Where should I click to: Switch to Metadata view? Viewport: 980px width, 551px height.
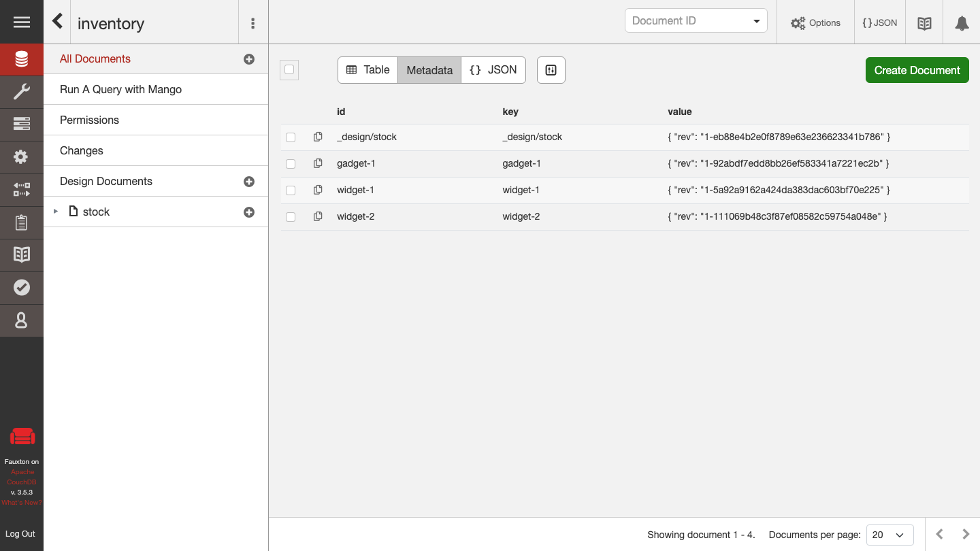[429, 70]
